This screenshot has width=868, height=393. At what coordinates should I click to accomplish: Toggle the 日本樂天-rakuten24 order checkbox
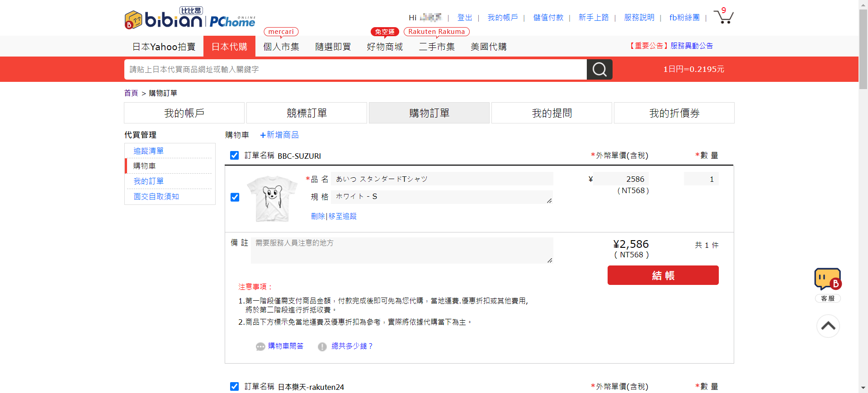click(x=234, y=387)
